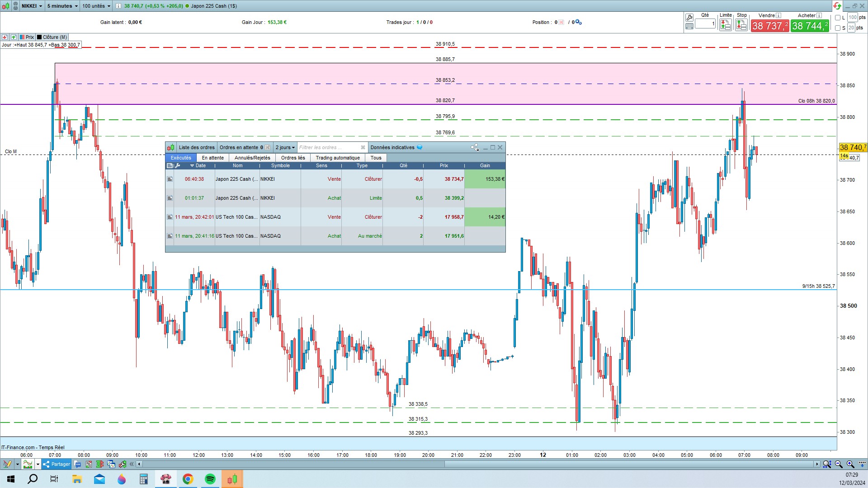This screenshot has width=868, height=488.
Task: Open the 5 minutes timeframe dropdown
Action: [x=62, y=6]
